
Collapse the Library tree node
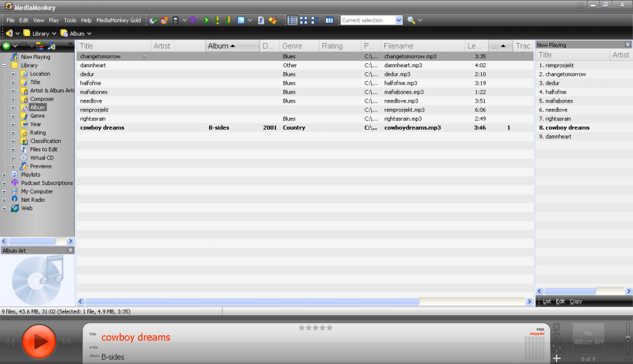pyautogui.click(x=4, y=65)
